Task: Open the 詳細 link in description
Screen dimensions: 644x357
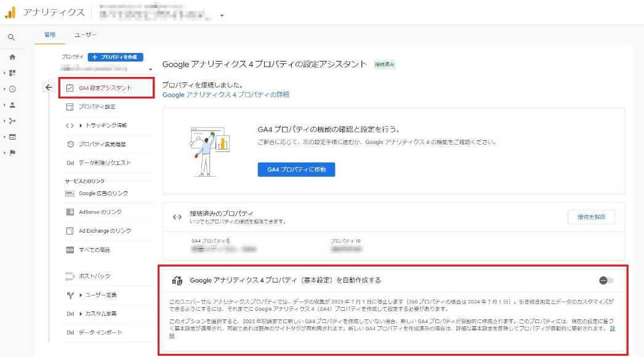Action: point(613,329)
